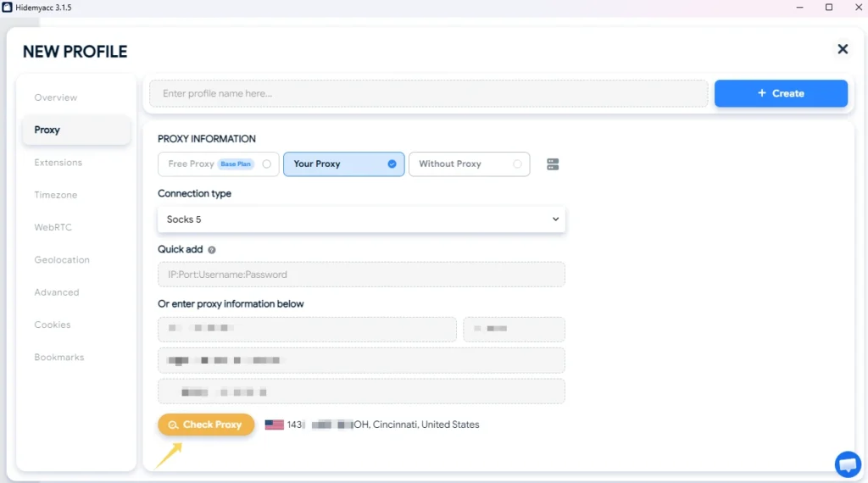The image size is (868, 483).
Task: Open the Bookmarks tab
Action: tap(59, 358)
